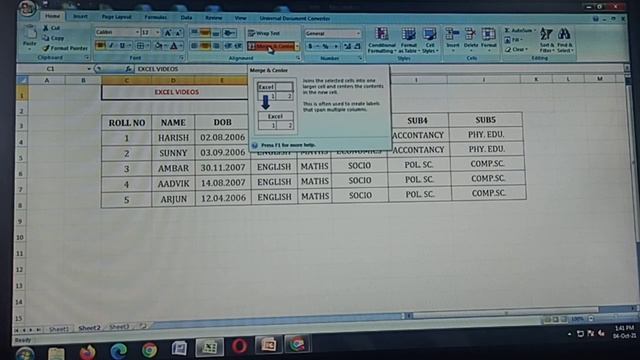This screenshot has height=360, width=640.
Task: Open Firefox from the taskbar
Action: coord(87,352)
